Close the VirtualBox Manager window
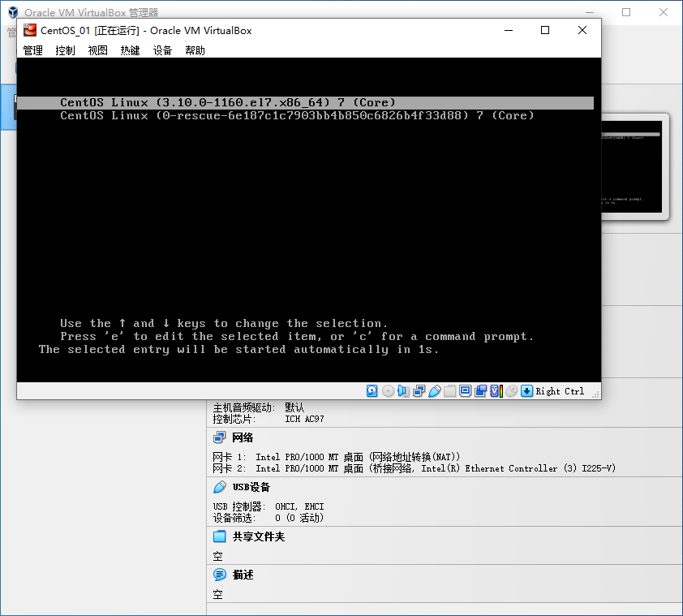The height and width of the screenshot is (616, 683). (x=663, y=12)
